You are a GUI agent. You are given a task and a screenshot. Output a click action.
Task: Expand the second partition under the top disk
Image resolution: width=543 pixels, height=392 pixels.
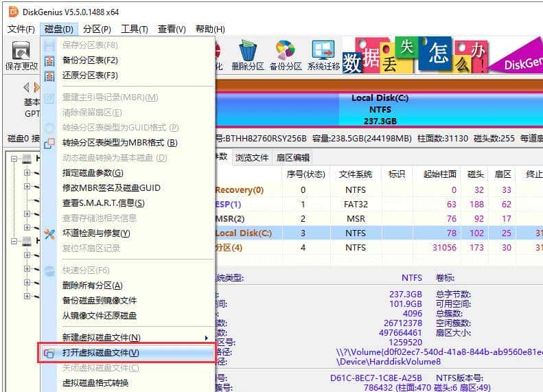(27, 186)
